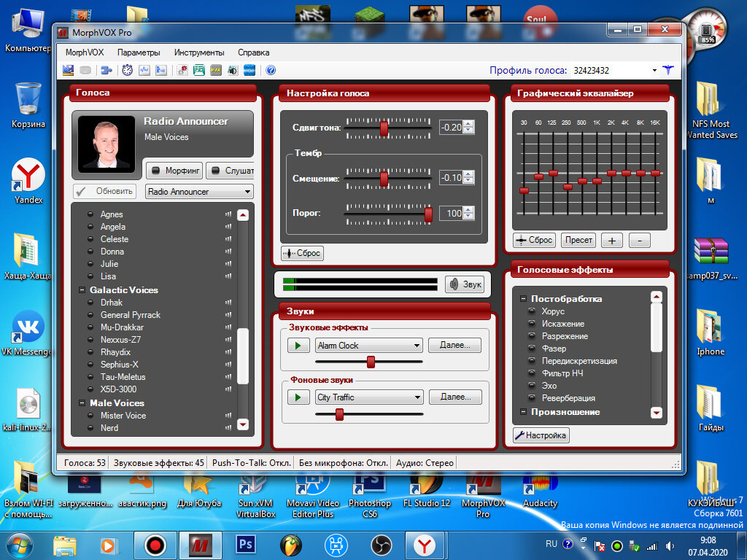This screenshot has height=560, width=747.
Task: Click the grey keyboard toolbar icon
Action: (85, 71)
